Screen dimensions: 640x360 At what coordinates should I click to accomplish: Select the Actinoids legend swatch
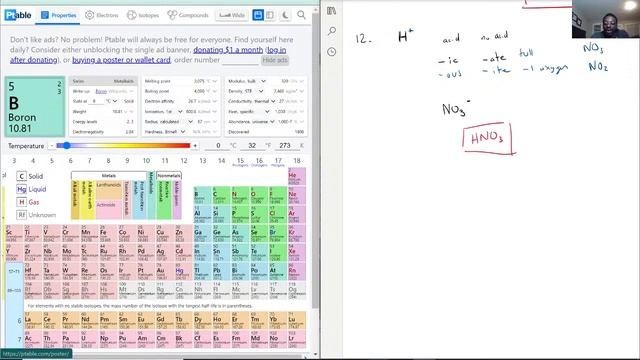[109, 209]
